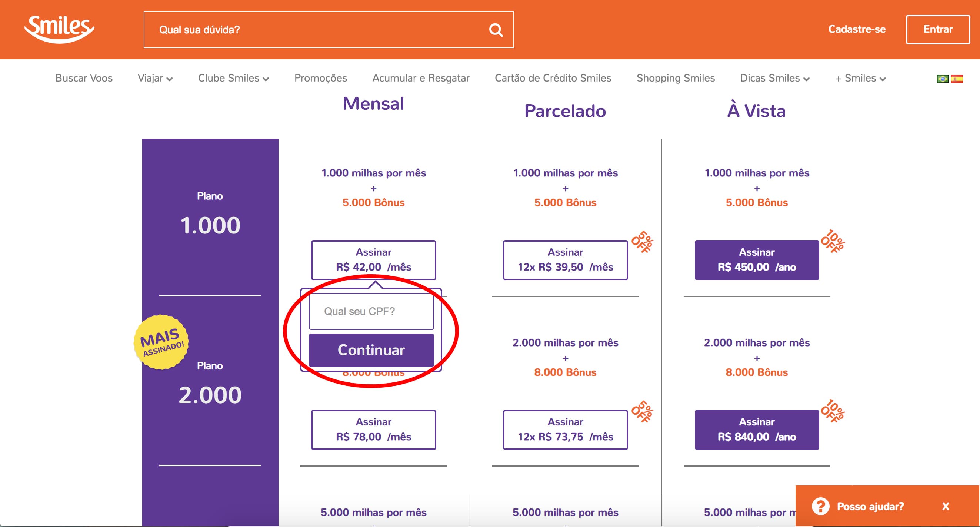Expand the Viajar dropdown menu

point(155,78)
